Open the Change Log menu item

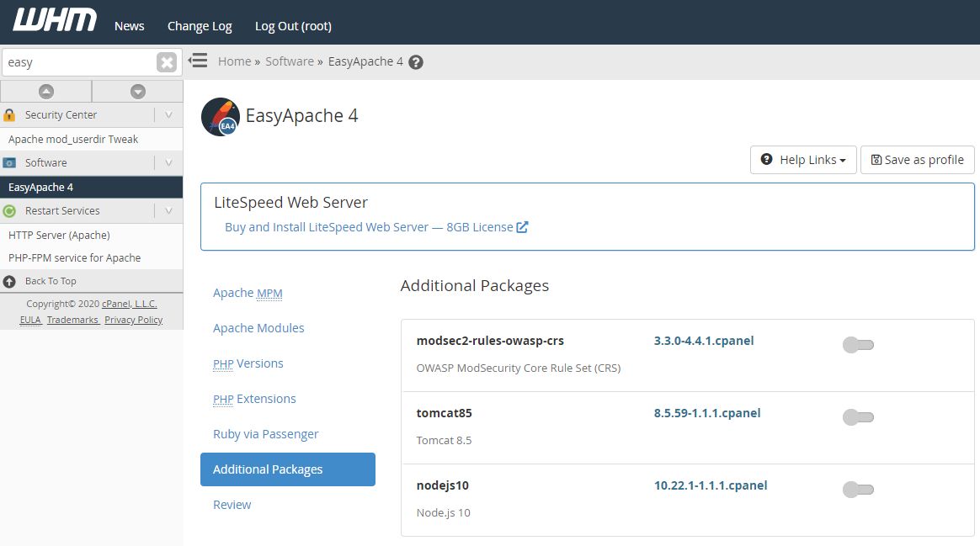(200, 26)
